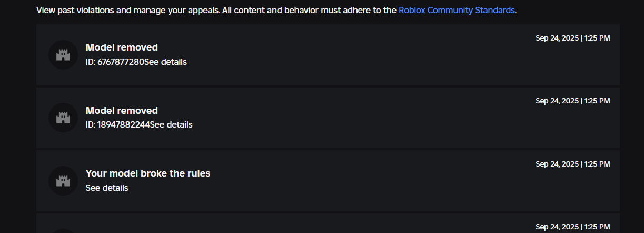Click timestamp on the model 18947882244 entry
The width and height of the screenshot is (644, 233).
coord(572,101)
